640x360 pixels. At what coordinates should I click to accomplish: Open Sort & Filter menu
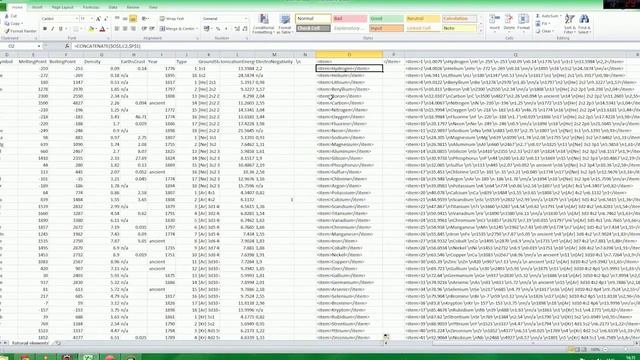coord(569,24)
